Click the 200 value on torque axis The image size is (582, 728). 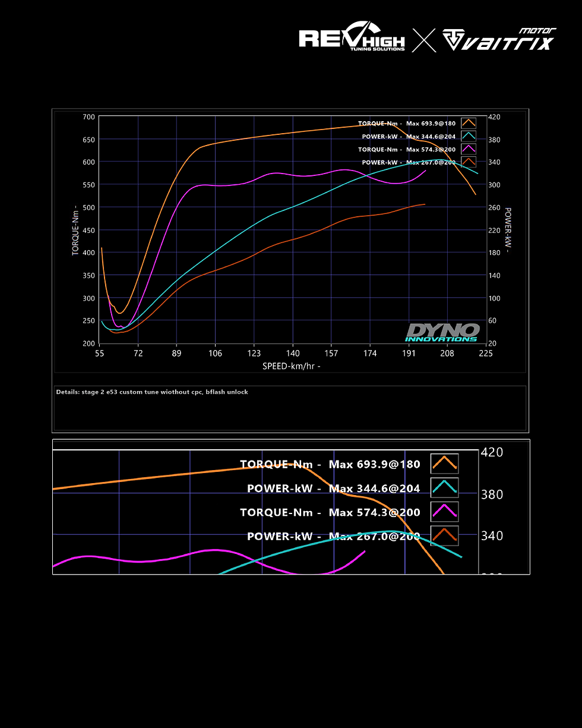(x=88, y=343)
